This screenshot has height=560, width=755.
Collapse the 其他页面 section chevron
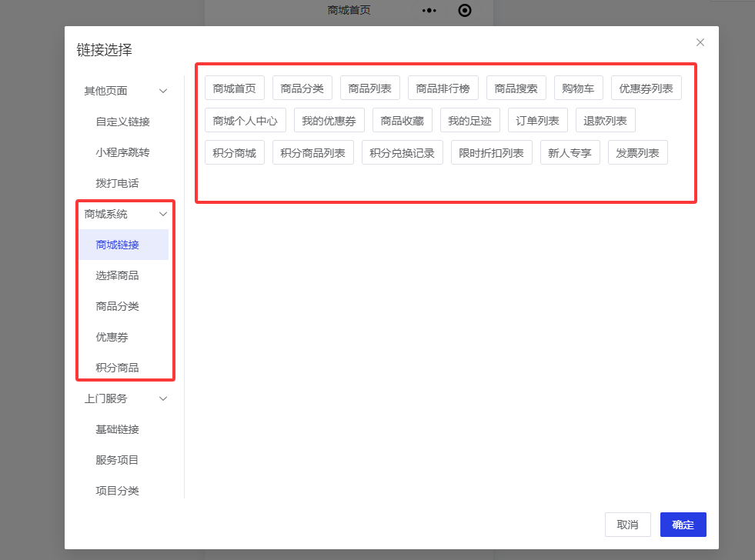pyautogui.click(x=162, y=91)
